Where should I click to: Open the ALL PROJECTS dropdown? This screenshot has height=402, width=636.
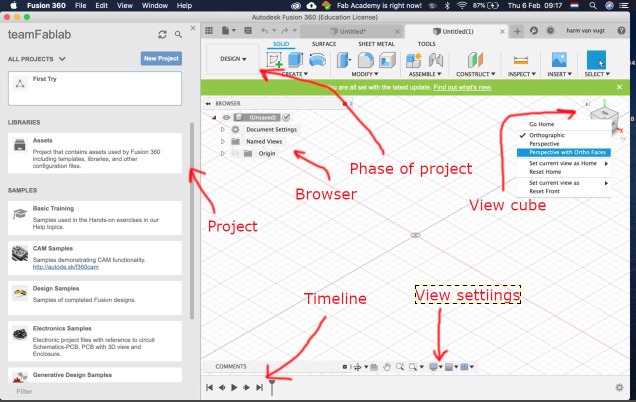[37, 59]
